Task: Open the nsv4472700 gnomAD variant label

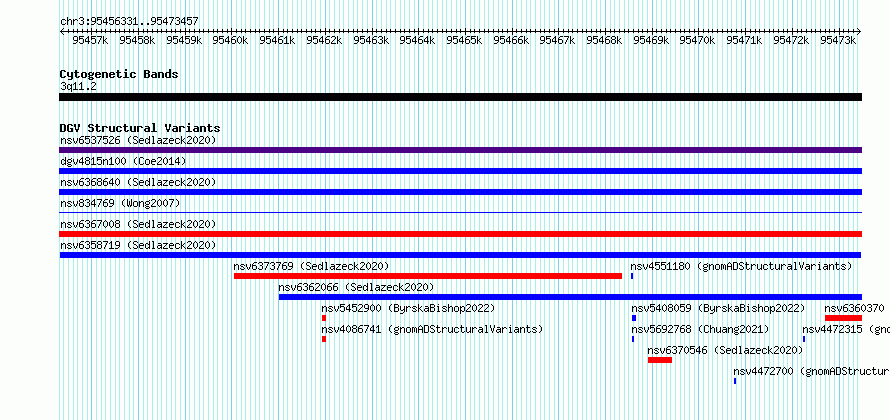Action: coord(811,371)
